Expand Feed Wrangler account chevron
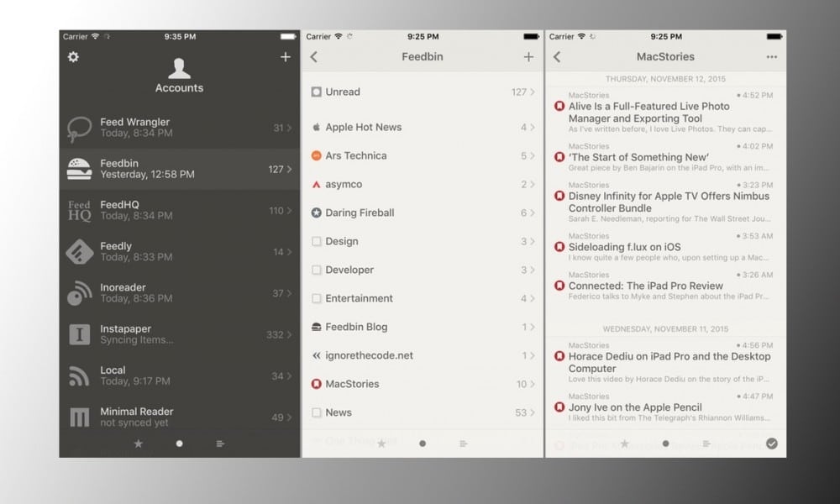840x504 pixels. pos(289,128)
